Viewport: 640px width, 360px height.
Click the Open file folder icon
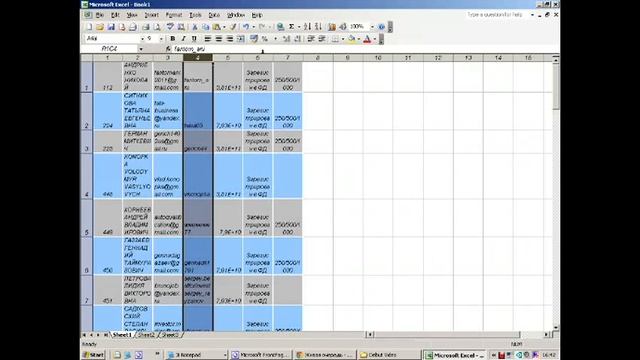(100, 27)
